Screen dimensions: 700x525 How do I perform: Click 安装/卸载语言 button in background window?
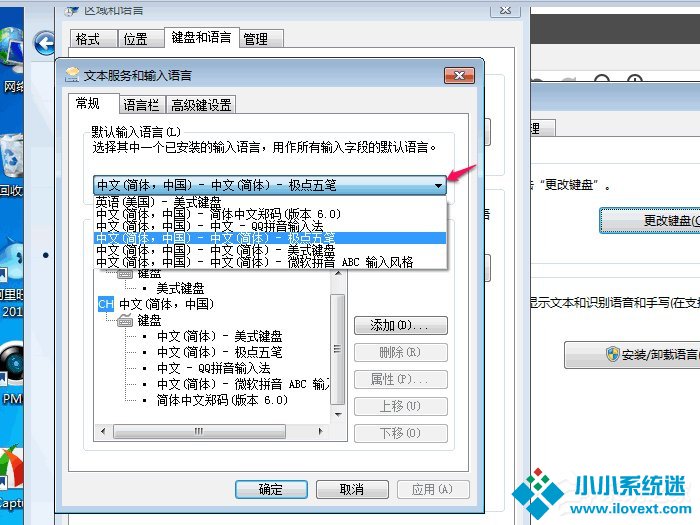coord(632,355)
